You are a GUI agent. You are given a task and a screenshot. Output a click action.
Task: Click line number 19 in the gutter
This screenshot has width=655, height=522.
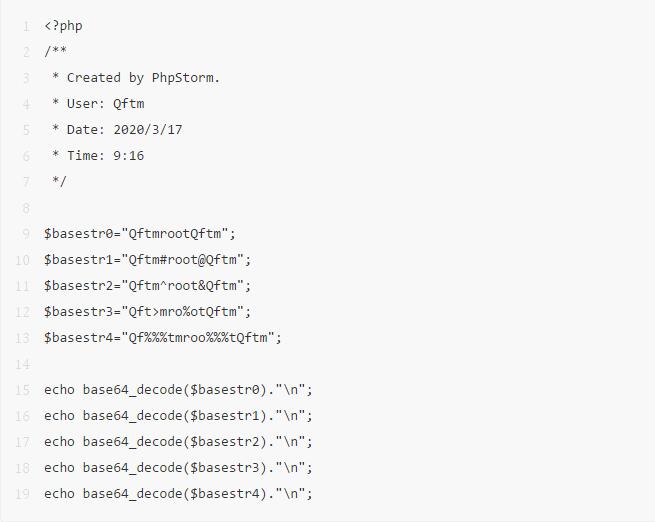[x=23, y=494]
